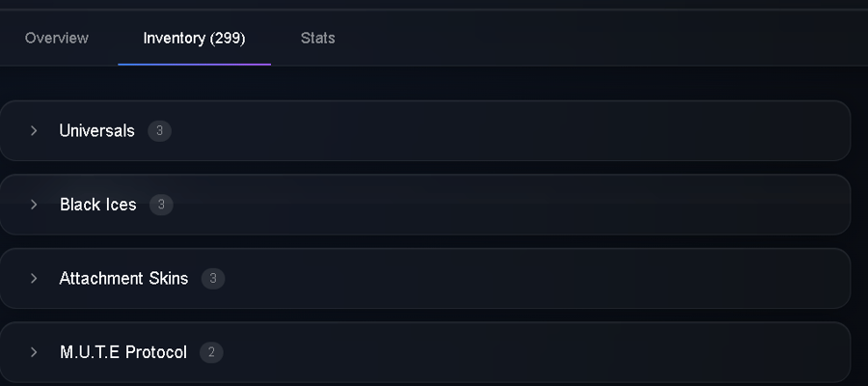The image size is (868, 386).
Task: Select the Inventory (299) tab
Action: tap(194, 39)
